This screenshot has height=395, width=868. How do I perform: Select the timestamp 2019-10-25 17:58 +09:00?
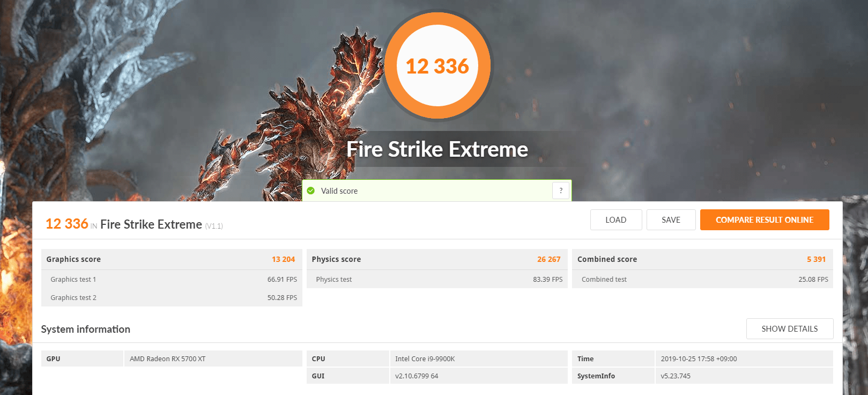(x=699, y=359)
